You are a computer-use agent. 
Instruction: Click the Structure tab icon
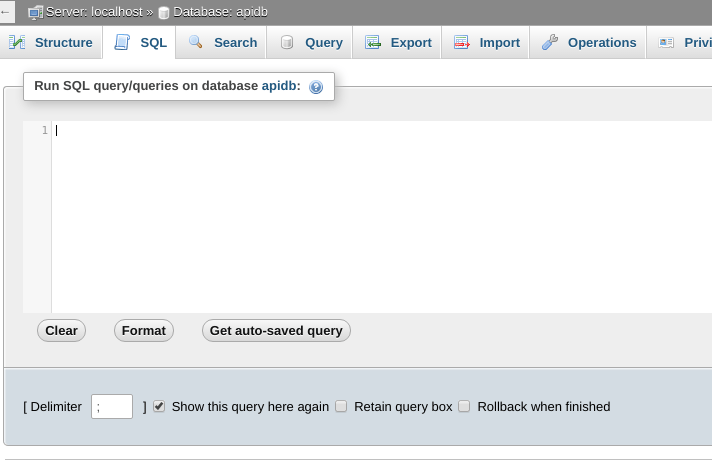17,42
